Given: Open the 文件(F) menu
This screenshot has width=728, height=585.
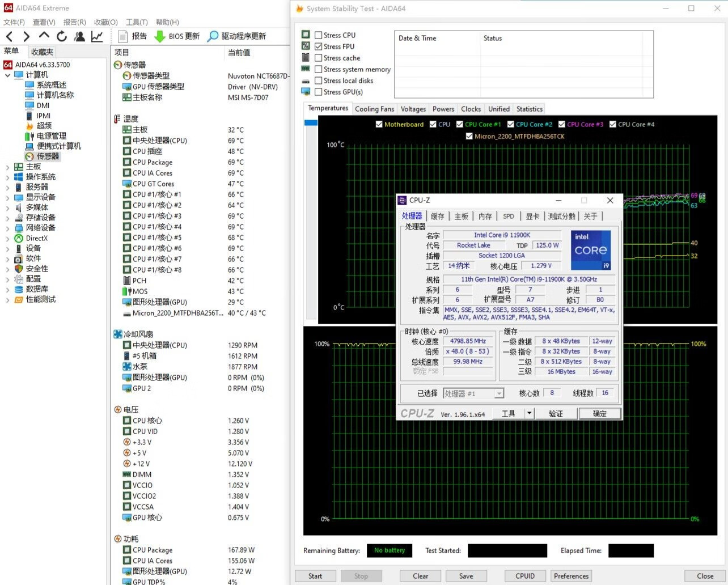Looking at the screenshot, I should 14,22.
